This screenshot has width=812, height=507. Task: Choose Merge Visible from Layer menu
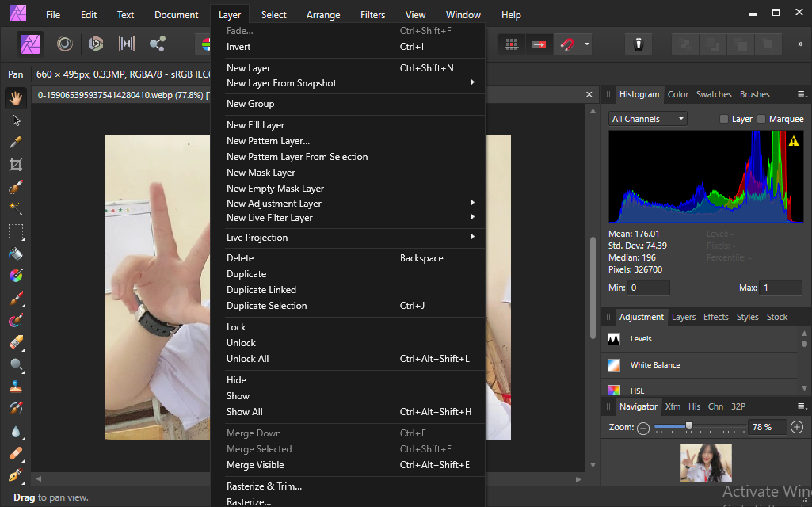[255, 465]
